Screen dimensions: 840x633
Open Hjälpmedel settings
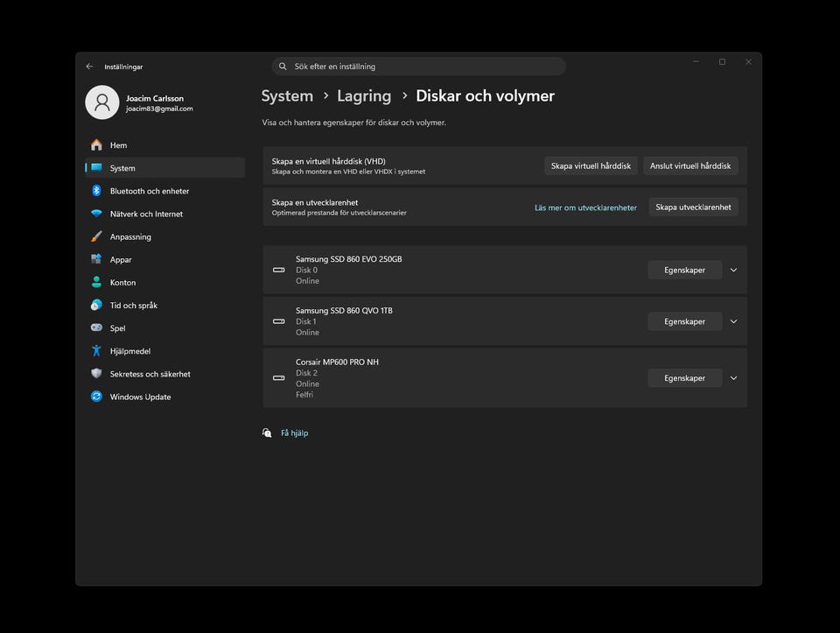pyautogui.click(x=165, y=351)
